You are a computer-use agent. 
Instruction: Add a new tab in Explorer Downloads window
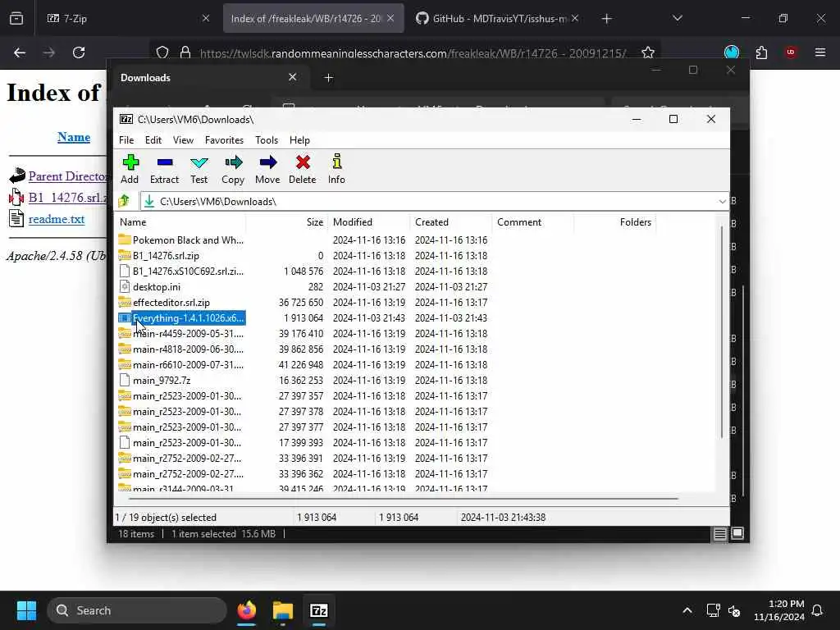point(328,78)
